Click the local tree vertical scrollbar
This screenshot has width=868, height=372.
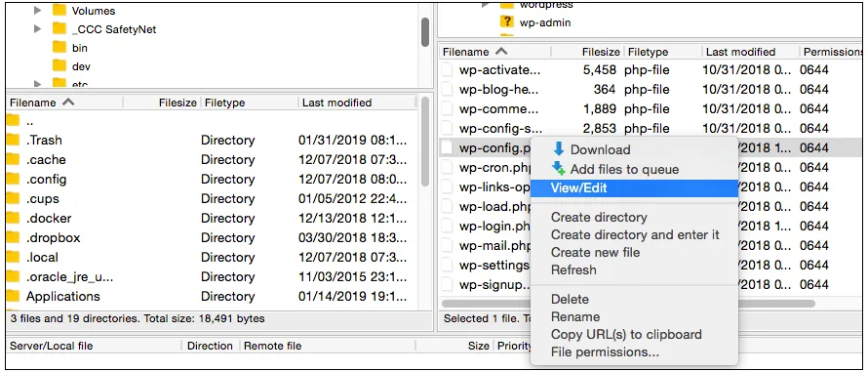click(425, 32)
